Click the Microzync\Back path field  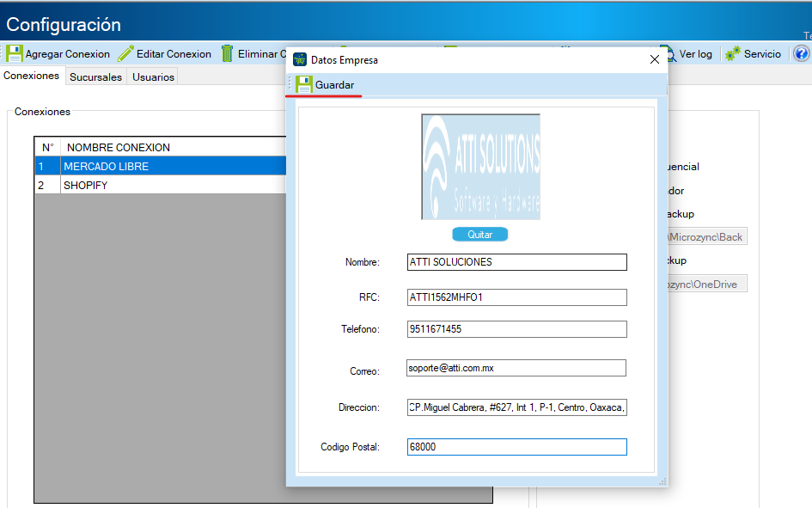(707, 236)
